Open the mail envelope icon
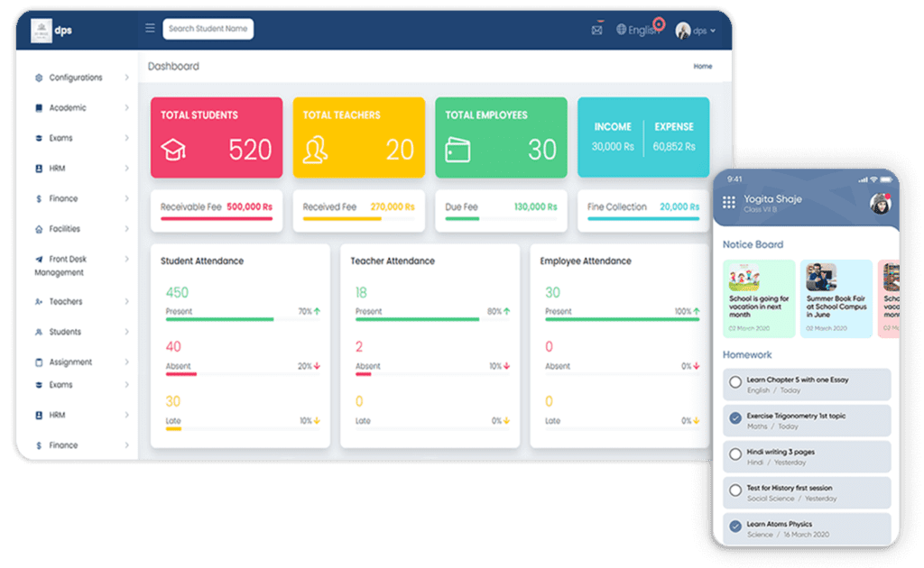The width and height of the screenshot is (924, 568). click(598, 29)
